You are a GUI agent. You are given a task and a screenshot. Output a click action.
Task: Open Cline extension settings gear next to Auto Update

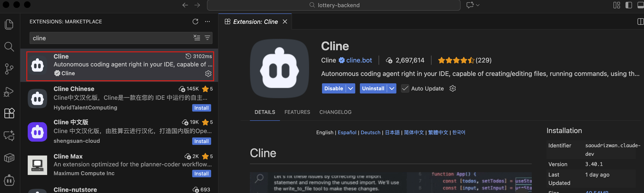pos(453,88)
